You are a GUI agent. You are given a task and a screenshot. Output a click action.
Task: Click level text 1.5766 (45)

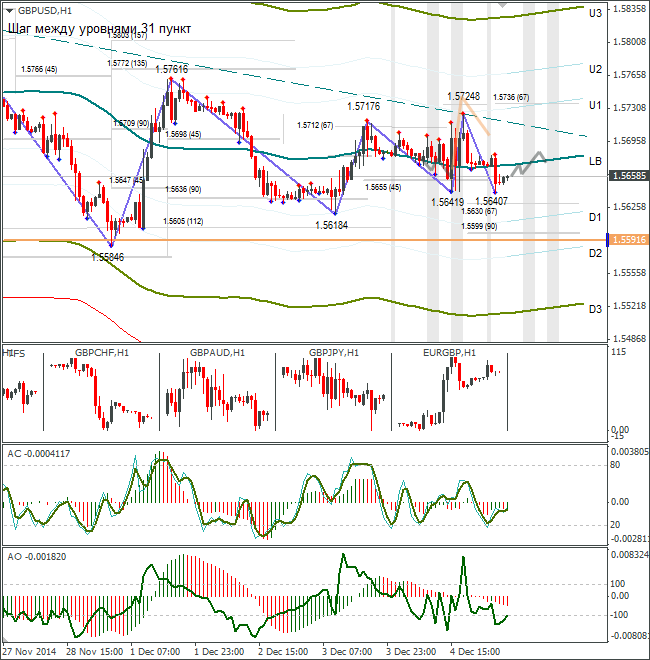tap(39, 69)
